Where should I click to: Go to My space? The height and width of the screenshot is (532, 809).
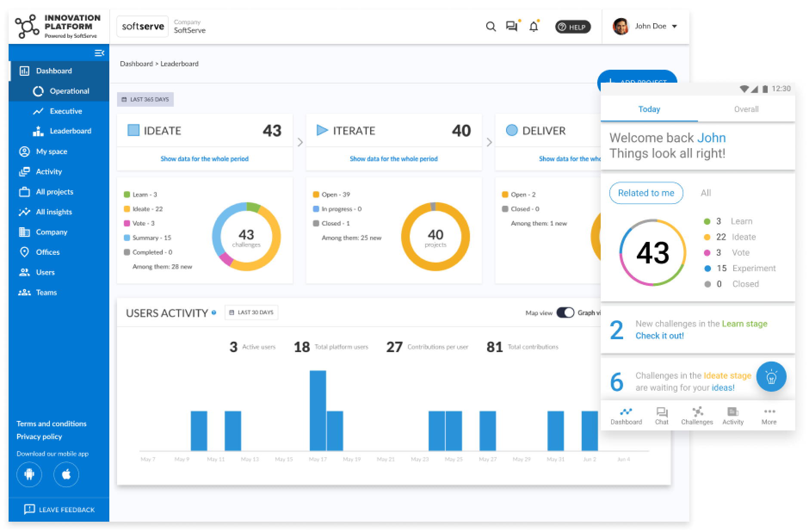[x=59, y=152]
